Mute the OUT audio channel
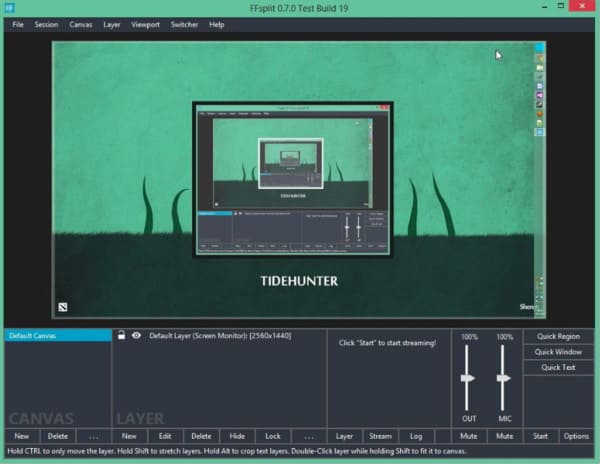Screen dimensions: 600x464 pyautogui.click(x=469, y=436)
